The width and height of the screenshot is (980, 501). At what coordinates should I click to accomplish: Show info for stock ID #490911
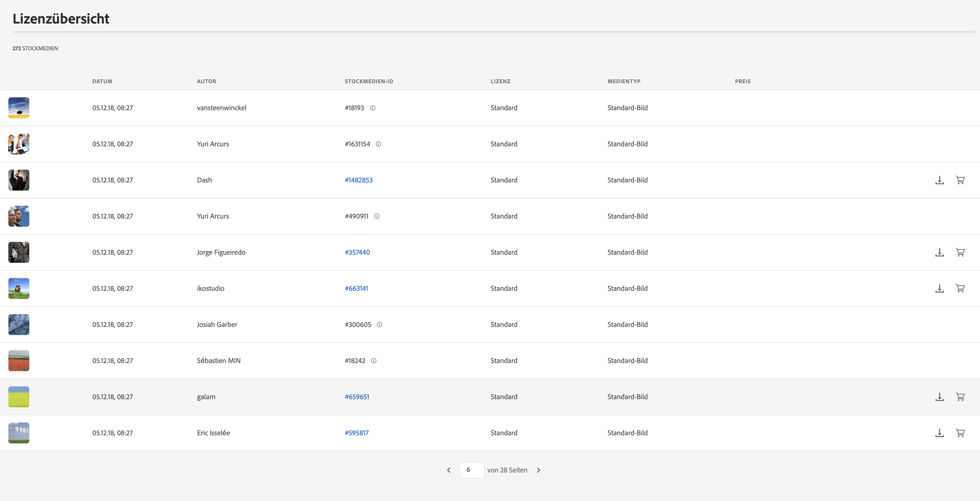(377, 216)
